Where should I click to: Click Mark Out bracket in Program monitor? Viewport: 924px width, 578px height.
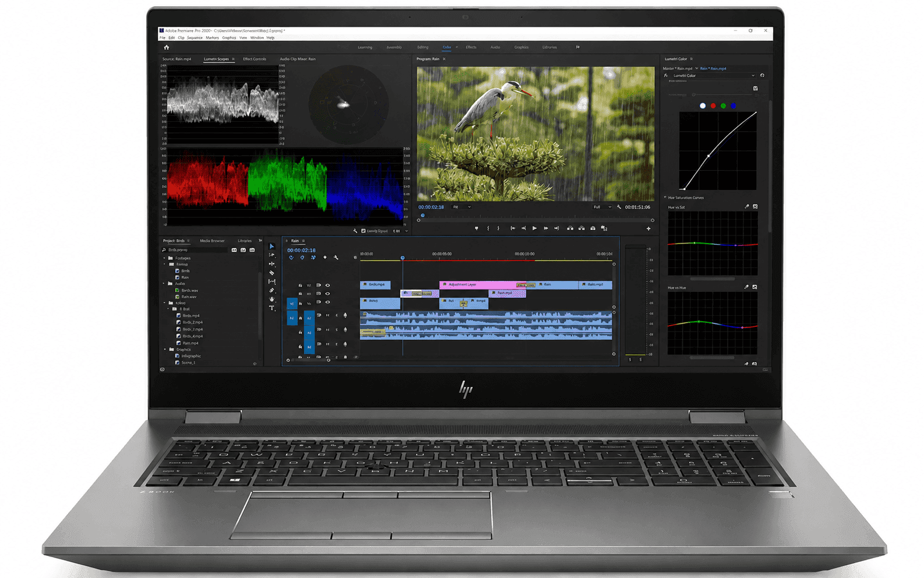(x=498, y=228)
